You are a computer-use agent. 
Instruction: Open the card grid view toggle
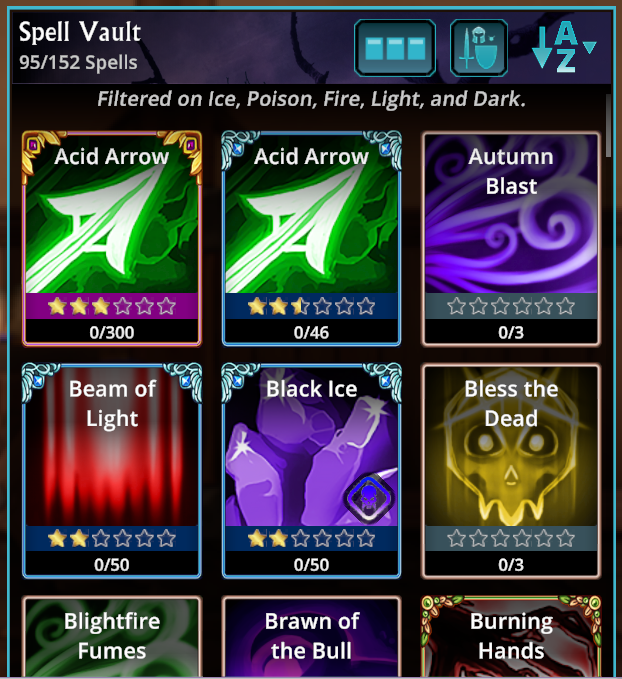coord(395,48)
